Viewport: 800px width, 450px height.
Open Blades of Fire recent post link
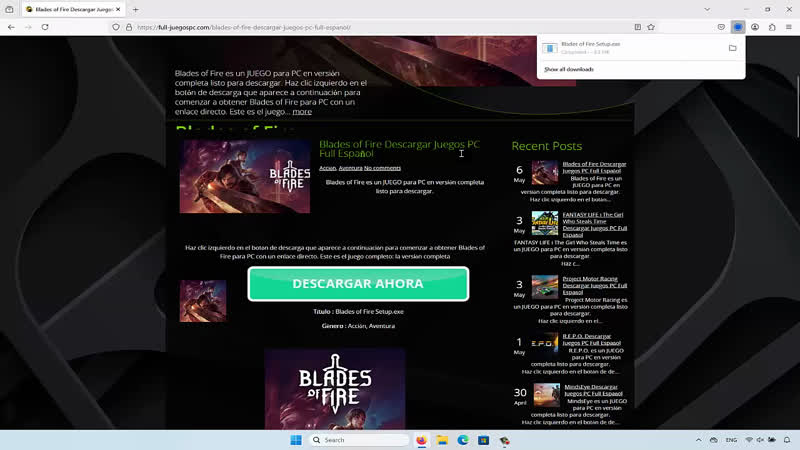point(594,167)
